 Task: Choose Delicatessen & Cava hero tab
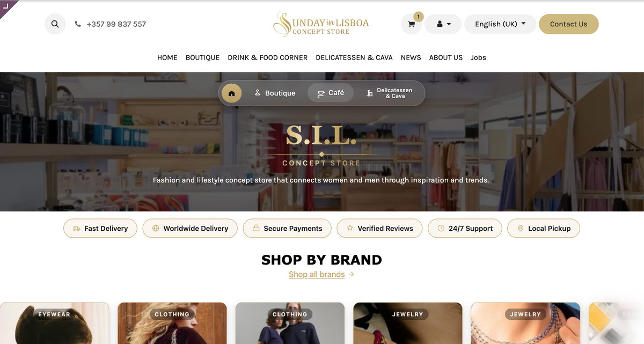point(390,93)
